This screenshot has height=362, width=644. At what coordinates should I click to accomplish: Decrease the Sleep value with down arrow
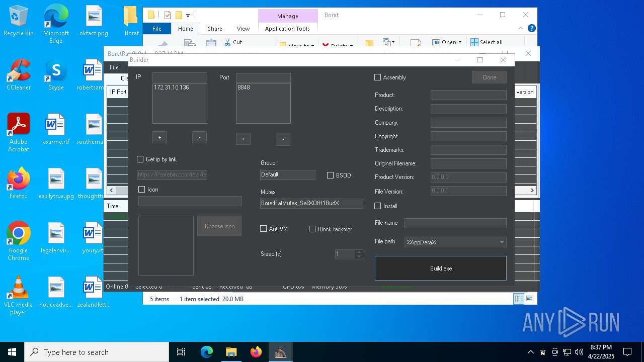(359, 256)
